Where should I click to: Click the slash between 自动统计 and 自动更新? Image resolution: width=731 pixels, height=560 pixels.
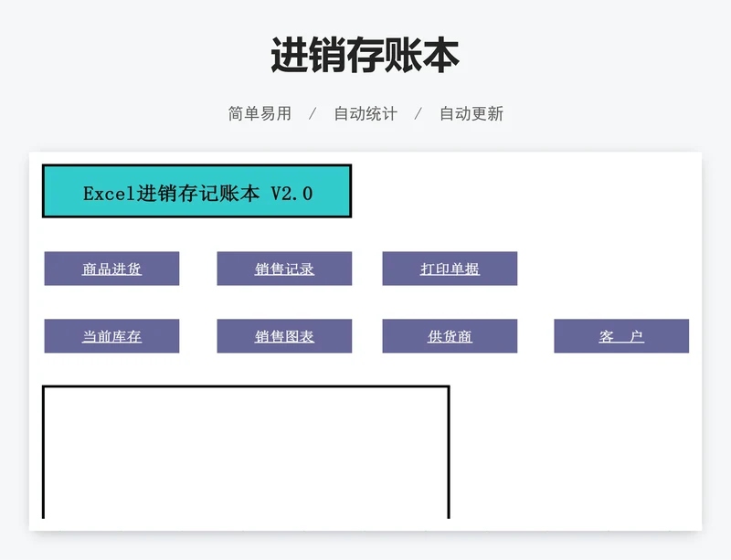click(x=418, y=114)
